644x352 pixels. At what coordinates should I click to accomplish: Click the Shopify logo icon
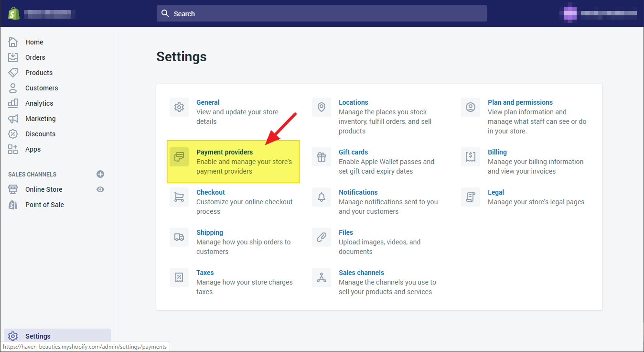click(x=13, y=13)
